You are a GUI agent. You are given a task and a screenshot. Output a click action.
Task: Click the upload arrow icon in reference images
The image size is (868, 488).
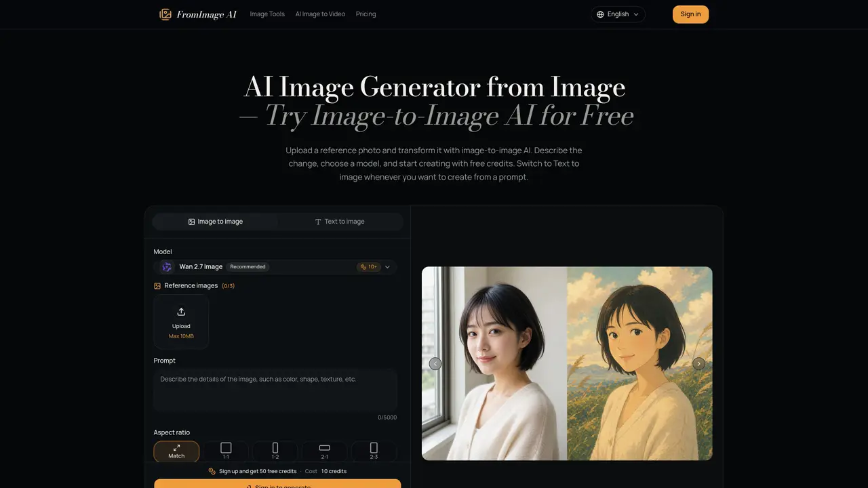(x=181, y=312)
